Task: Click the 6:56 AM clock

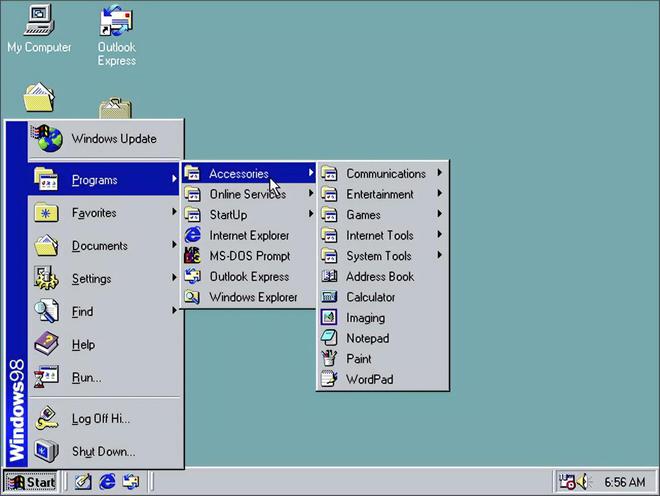Action: tap(625, 482)
